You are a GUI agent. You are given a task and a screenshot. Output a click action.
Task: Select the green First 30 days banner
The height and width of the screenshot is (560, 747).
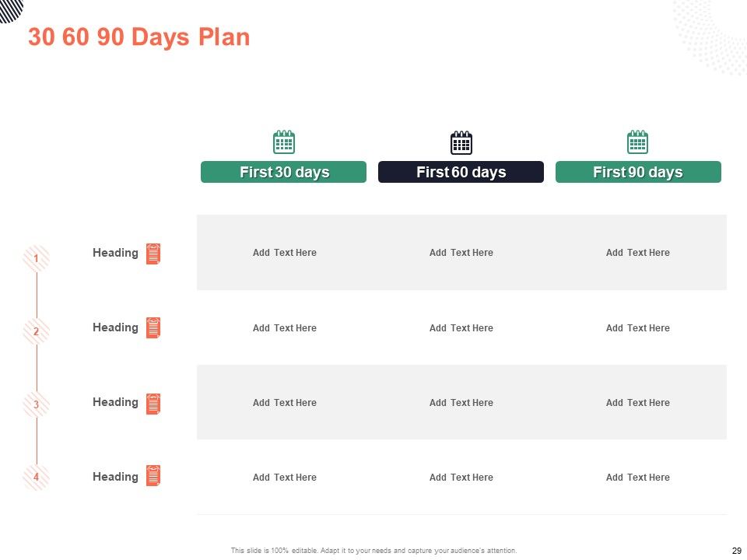click(283, 172)
